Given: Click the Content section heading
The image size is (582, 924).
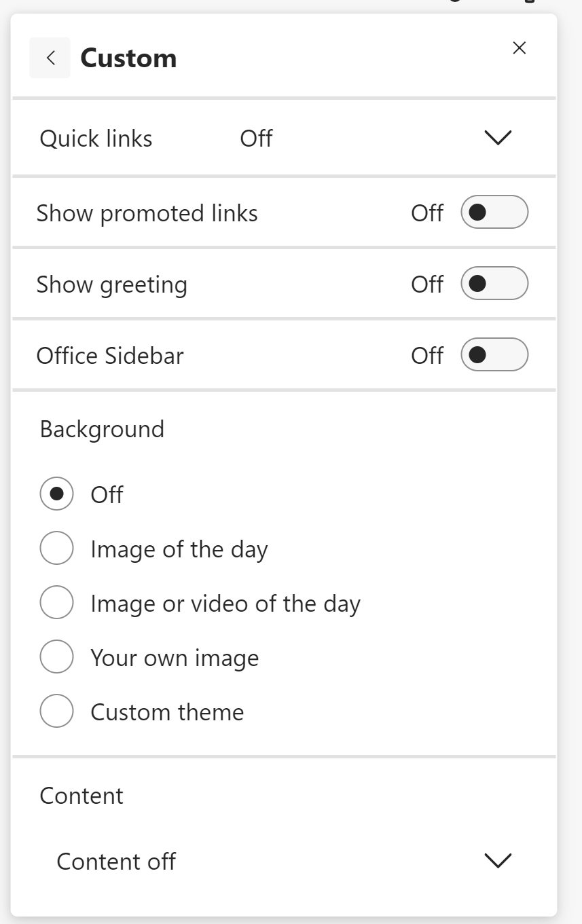Looking at the screenshot, I should coord(81,796).
